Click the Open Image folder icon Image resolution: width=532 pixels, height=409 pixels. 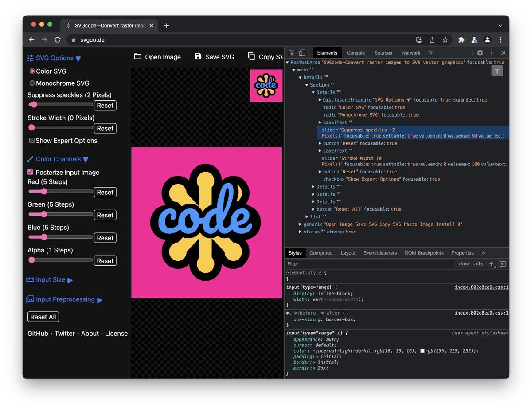pos(138,56)
